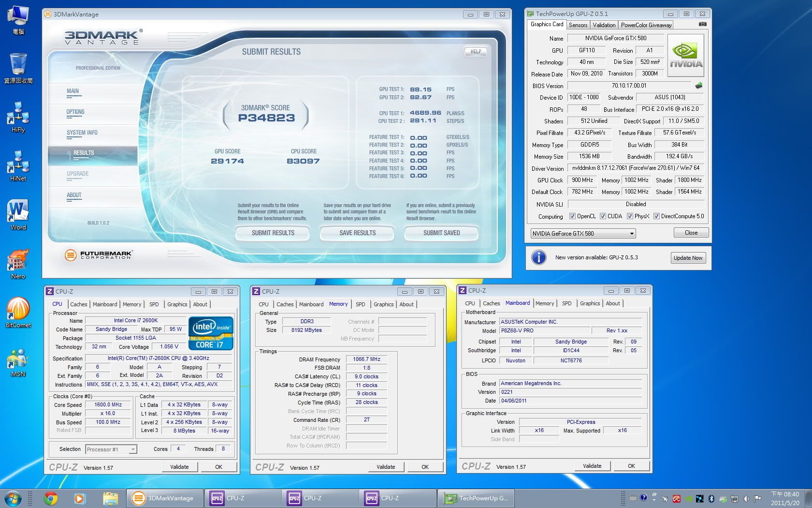The width and height of the screenshot is (812, 508).
Task: Open Graphics tab in right CPU-Z window
Action: click(590, 303)
